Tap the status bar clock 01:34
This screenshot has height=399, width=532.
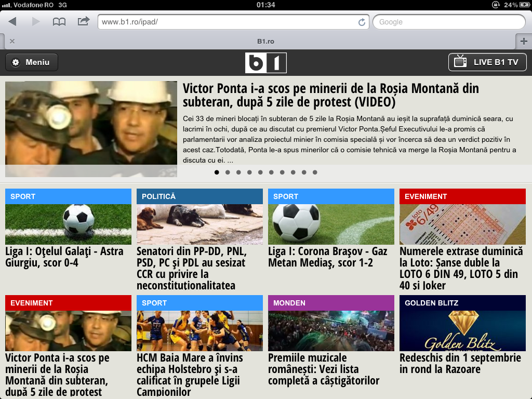tap(265, 5)
